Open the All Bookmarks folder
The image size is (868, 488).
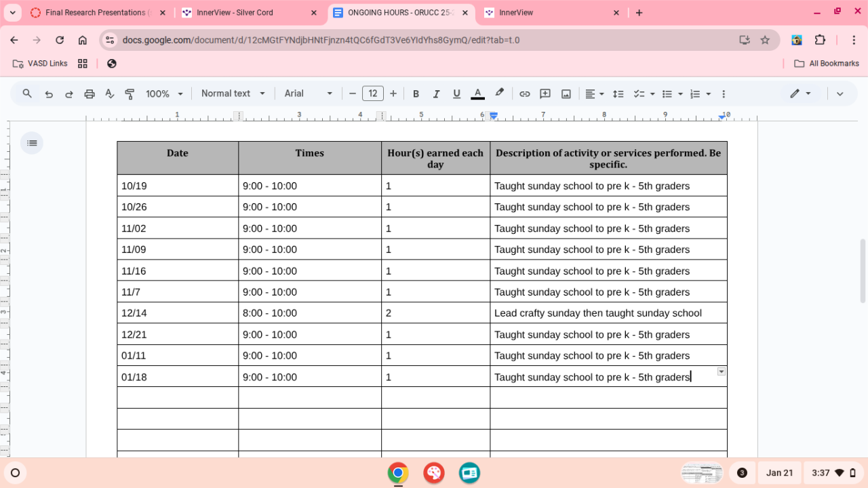point(827,64)
